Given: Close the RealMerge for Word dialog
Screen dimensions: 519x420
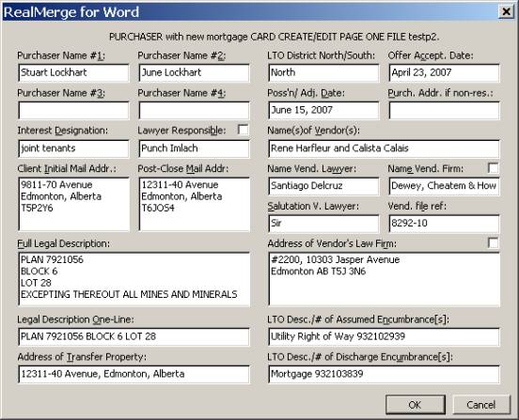Looking at the screenshot, I should pos(506,12).
